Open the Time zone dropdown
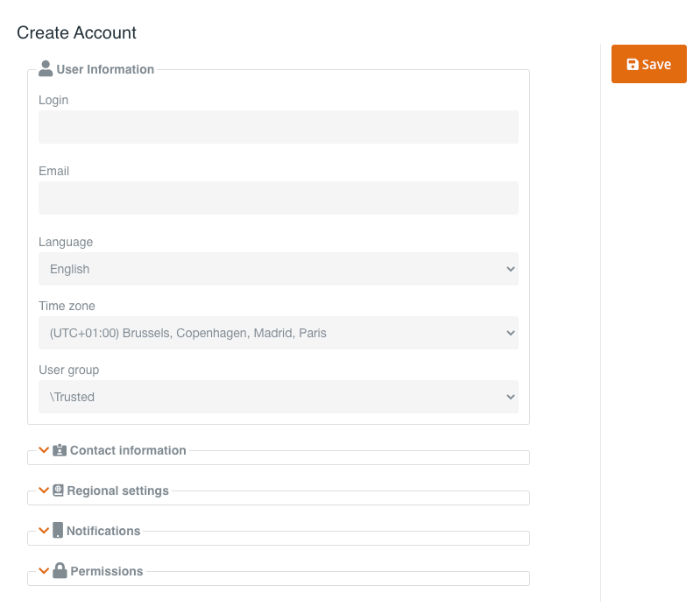Image resolution: width=700 pixels, height=614 pixels. [x=278, y=333]
